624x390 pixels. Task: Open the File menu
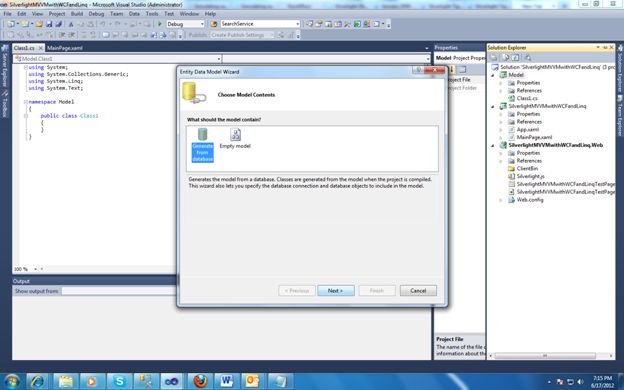[x=7, y=14]
